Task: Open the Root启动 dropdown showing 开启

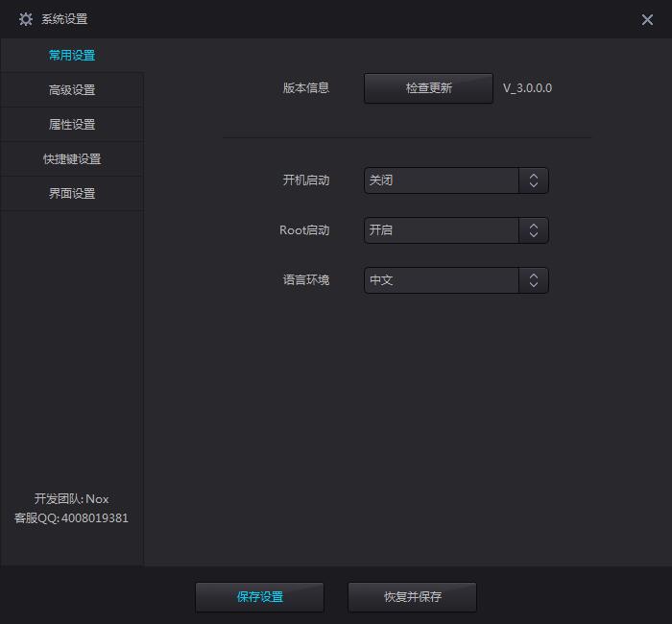Action: pos(442,230)
